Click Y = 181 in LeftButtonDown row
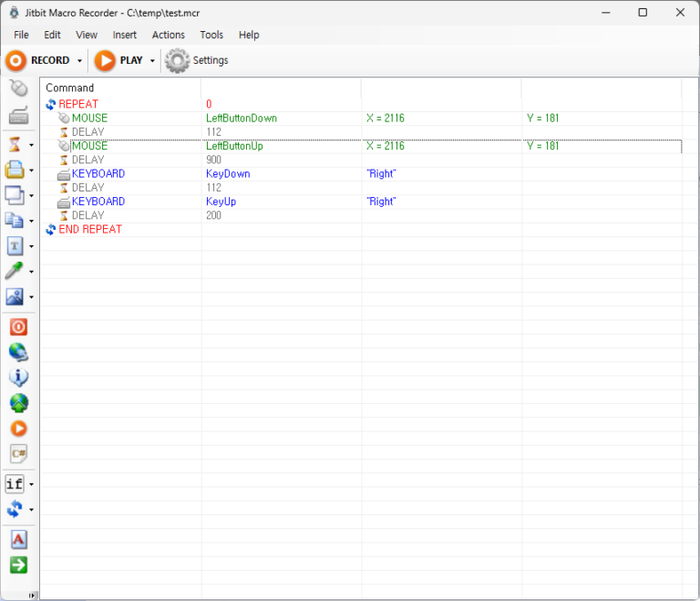 pos(543,118)
